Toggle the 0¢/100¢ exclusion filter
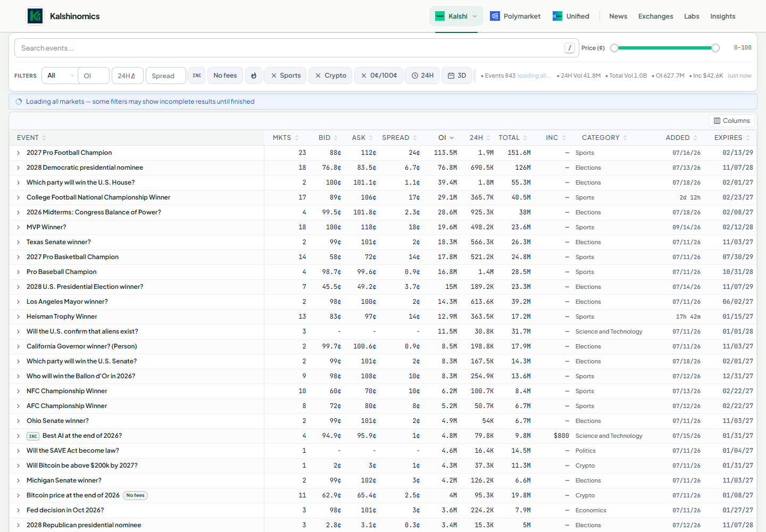This screenshot has height=532, width=766. (379, 76)
